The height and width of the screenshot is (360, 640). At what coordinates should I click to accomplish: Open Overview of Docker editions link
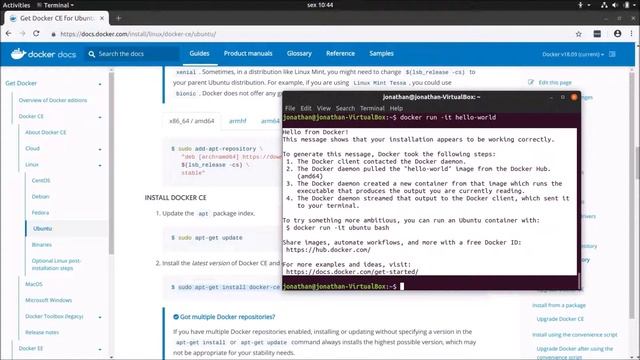point(53,100)
